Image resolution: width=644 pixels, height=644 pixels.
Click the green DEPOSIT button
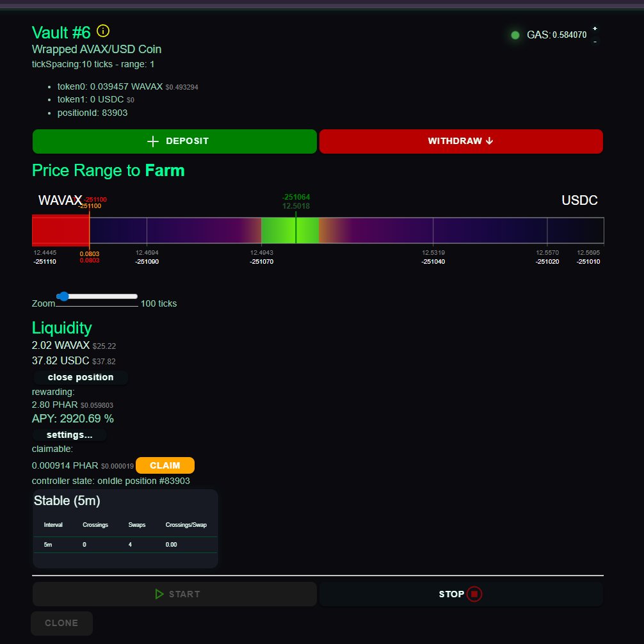point(175,141)
